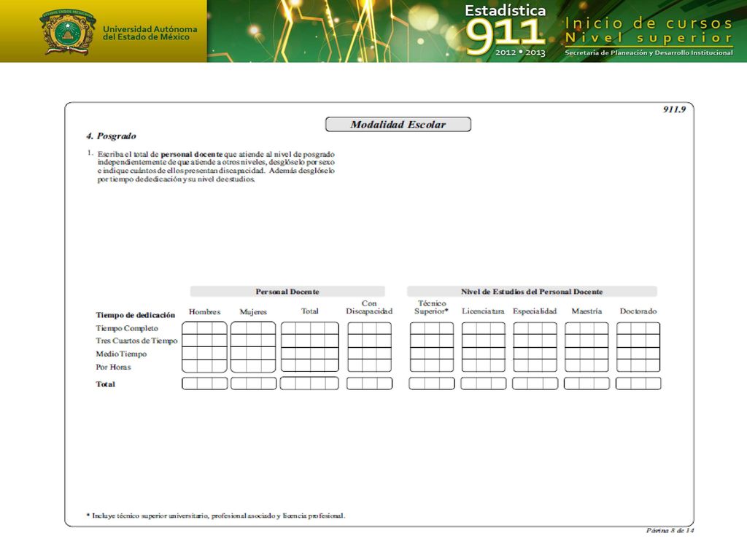Click the 'Maestría' column header
This screenshot has width=747, height=560.
click(587, 311)
